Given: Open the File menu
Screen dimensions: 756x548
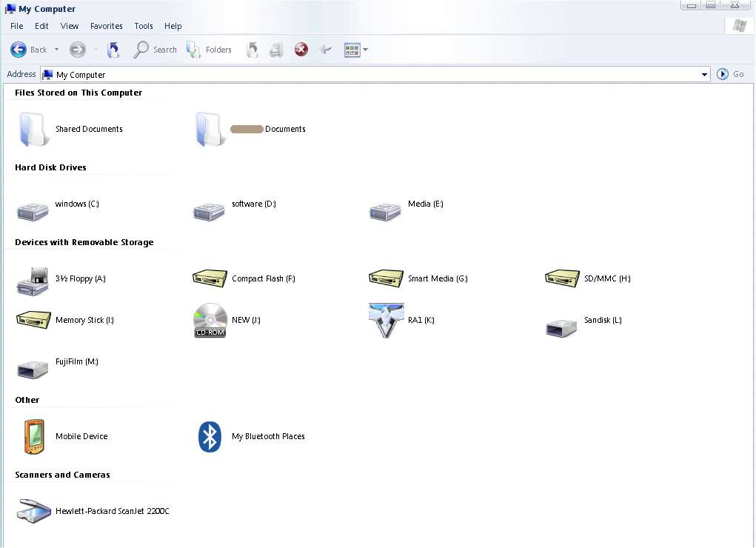Looking at the screenshot, I should pos(17,26).
